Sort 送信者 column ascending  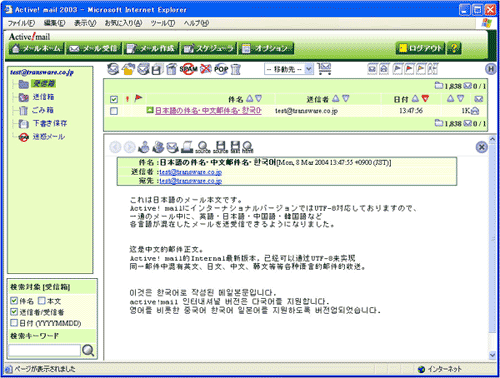336,99
